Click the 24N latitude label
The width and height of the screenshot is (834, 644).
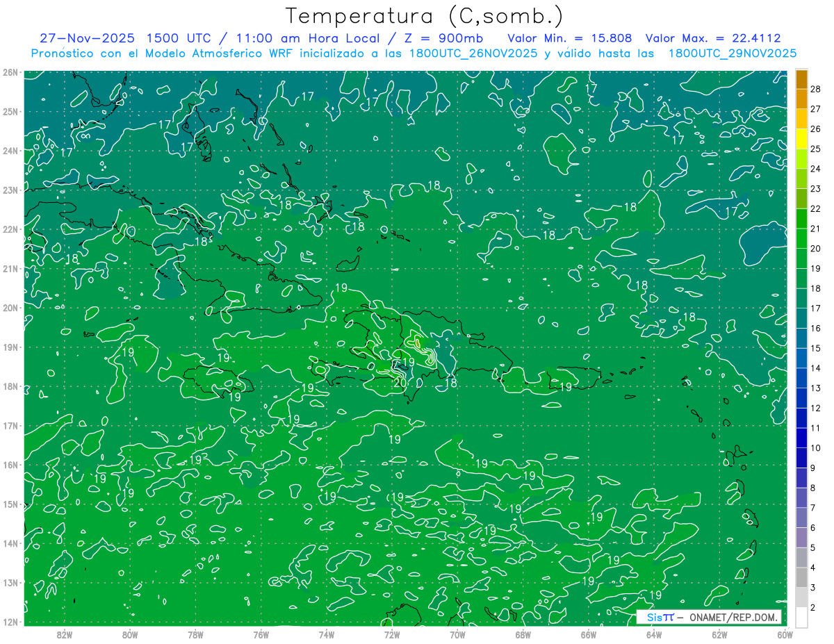pyautogui.click(x=10, y=151)
